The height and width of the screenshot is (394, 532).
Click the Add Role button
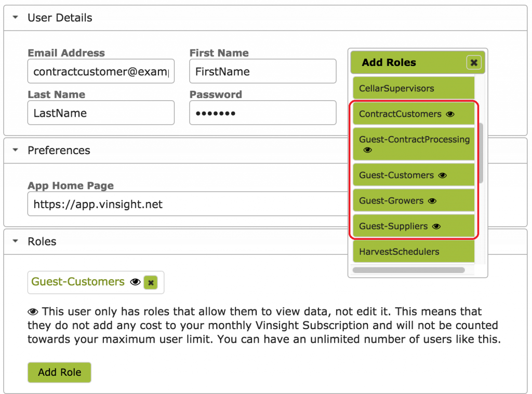(x=59, y=372)
